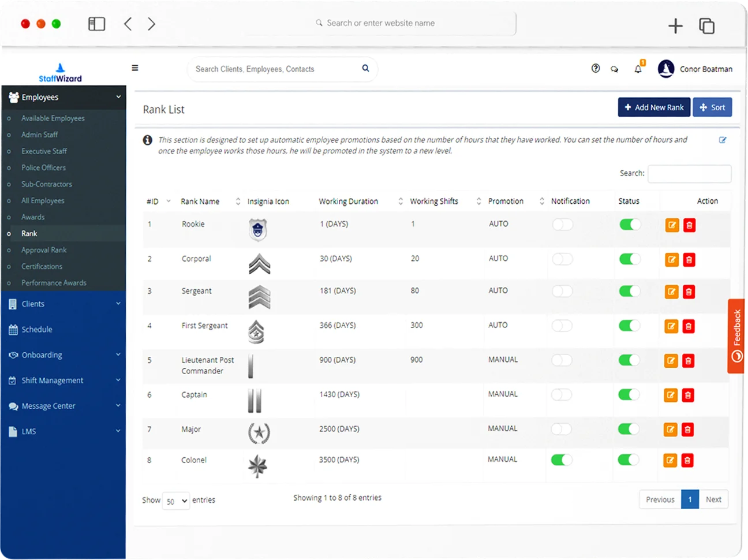This screenshot has height=560, width=748.
Task: Click the Sort button
Action: pyautogui.click(x=712, y=107)
